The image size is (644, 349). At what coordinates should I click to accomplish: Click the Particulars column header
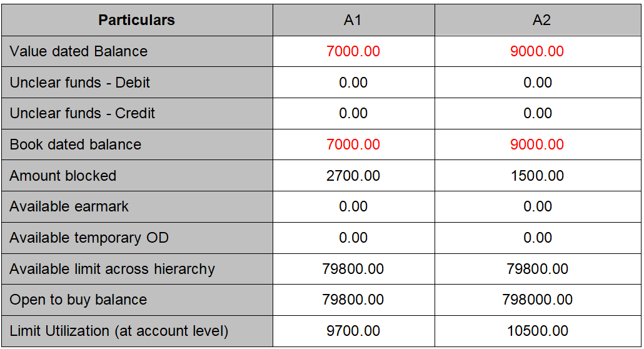tap(136, 20)
